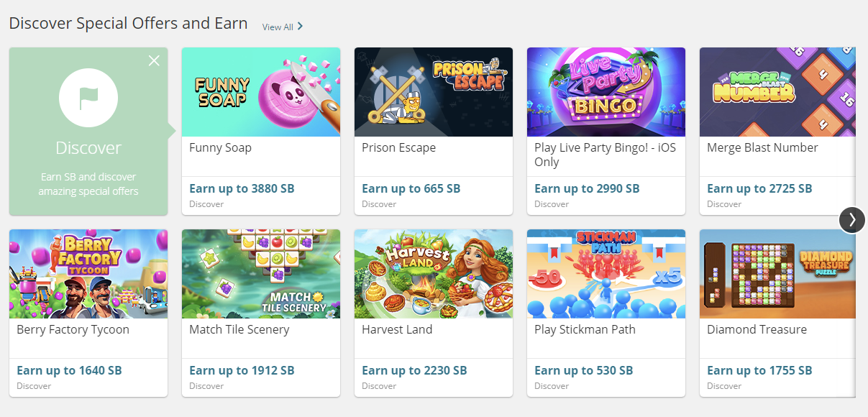Click the 'Earn up to 1755 SB' text
This screenshot has width=868, height=417.
click(759, 370)
